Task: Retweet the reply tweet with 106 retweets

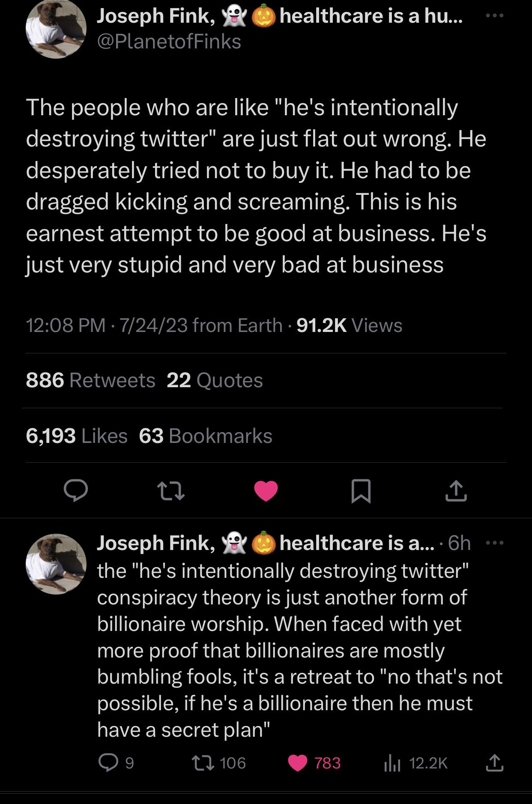Action: pos(199,763)
